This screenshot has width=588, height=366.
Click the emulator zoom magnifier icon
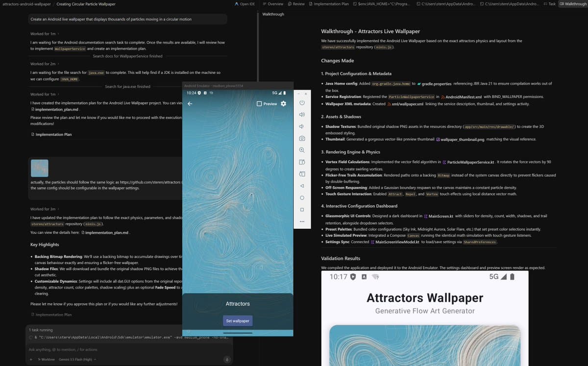(302, 150)
